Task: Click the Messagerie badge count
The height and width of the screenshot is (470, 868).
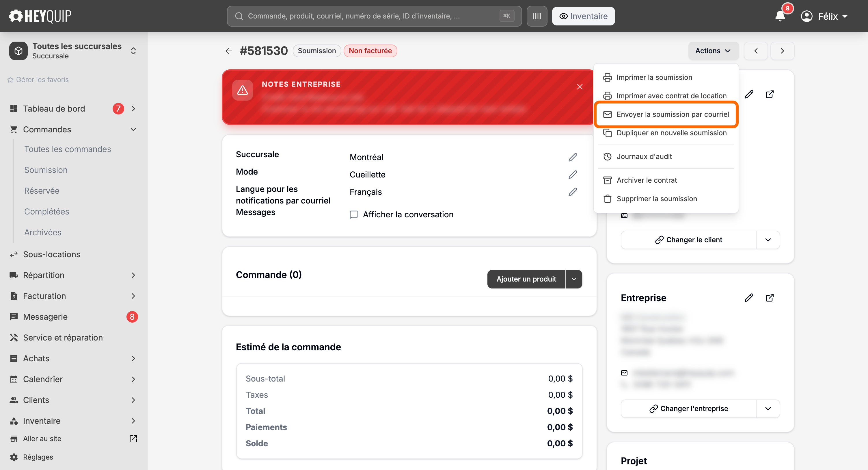Action: point(132,317)
